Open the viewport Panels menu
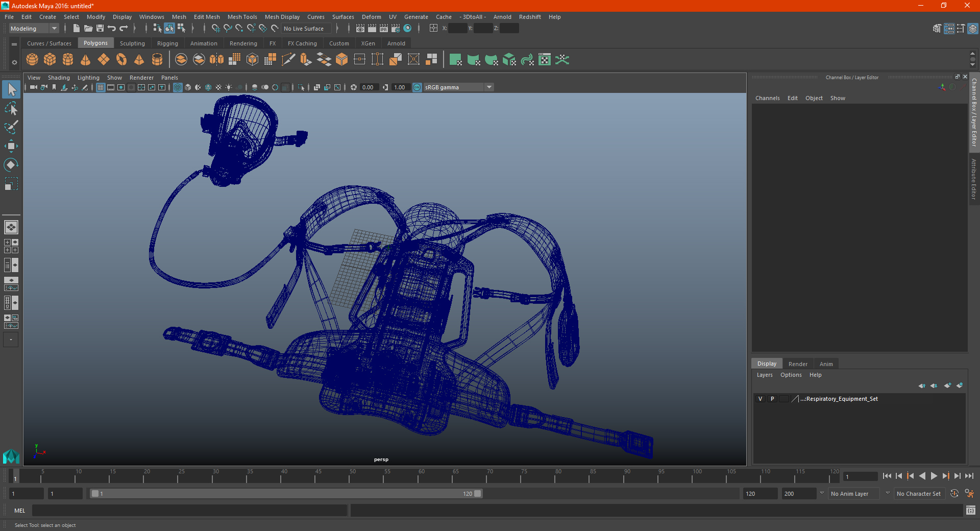The width and height of the screenshot is (980, 531). 169,78
